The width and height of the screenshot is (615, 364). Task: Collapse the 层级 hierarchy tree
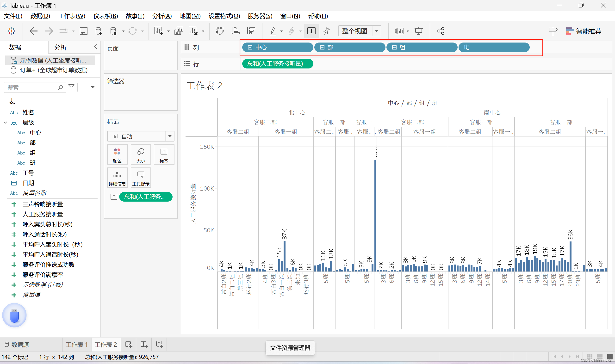tap(5, 122)
